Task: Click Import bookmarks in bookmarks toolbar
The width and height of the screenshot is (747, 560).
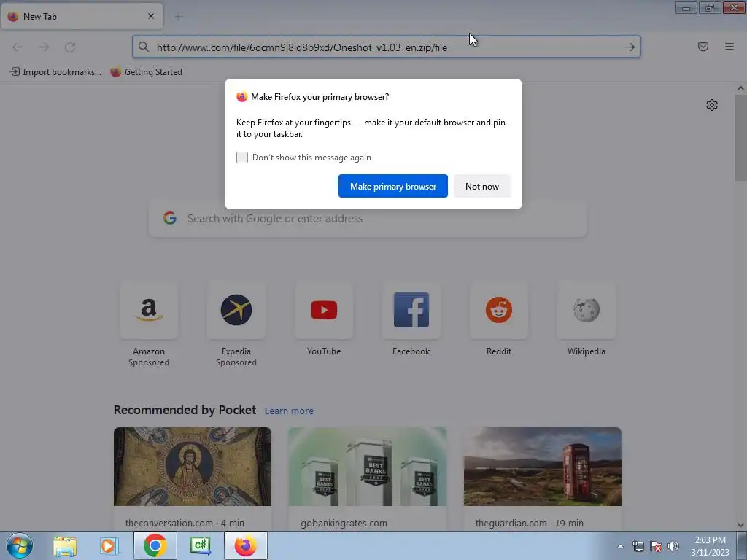Action: [55, 72]
